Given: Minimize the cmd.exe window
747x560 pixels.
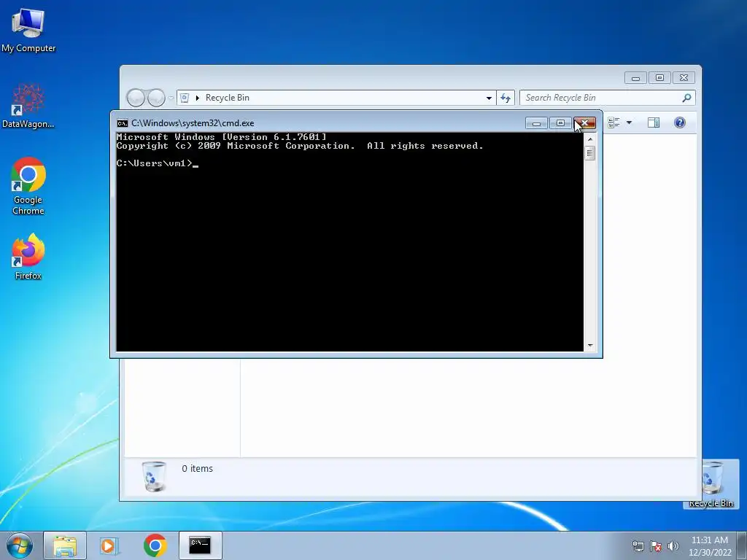Looking at the screenshot, I should click(536, 123).
